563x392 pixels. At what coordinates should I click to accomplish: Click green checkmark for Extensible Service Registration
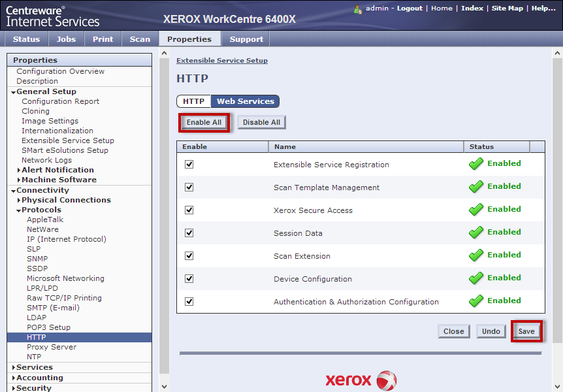click(476, 164)
